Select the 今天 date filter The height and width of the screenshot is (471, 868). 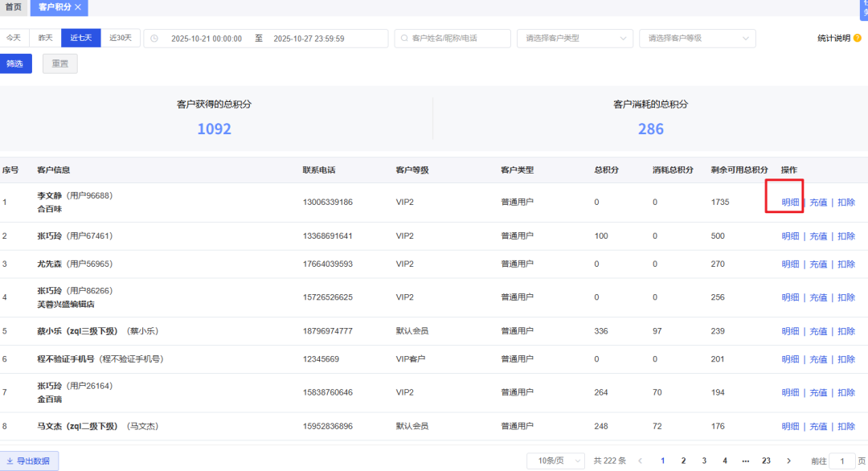(x=16, y=38)
